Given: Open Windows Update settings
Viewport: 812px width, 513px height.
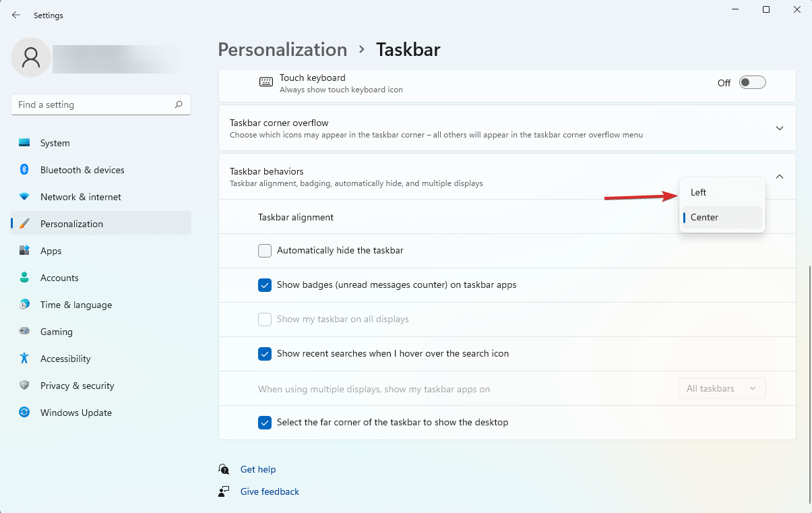Looking at the screenshot, I should click(x=75, y=413).
